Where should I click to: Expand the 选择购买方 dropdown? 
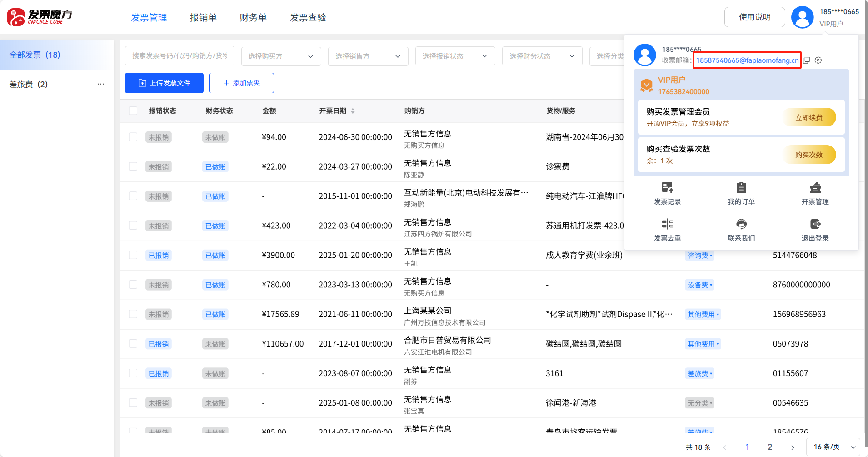point(281,56)
